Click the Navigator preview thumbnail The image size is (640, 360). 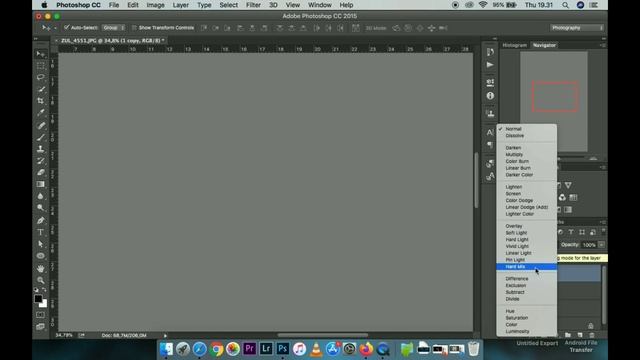click(554, 102)
